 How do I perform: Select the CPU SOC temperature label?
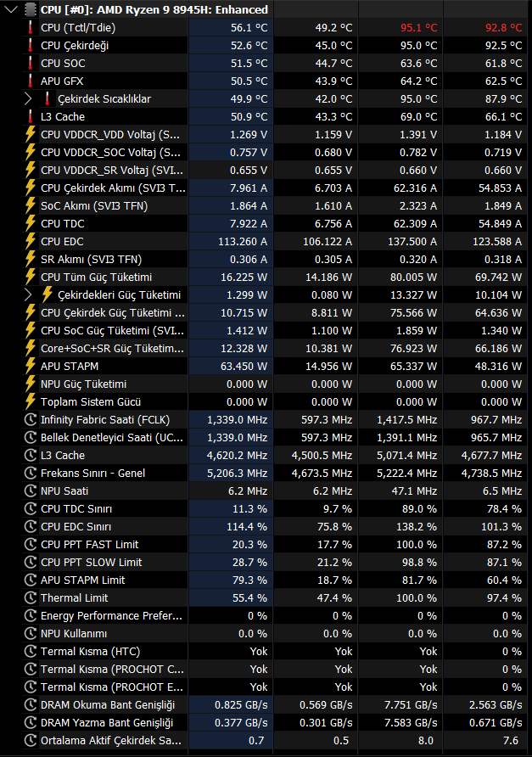[63, 64]
